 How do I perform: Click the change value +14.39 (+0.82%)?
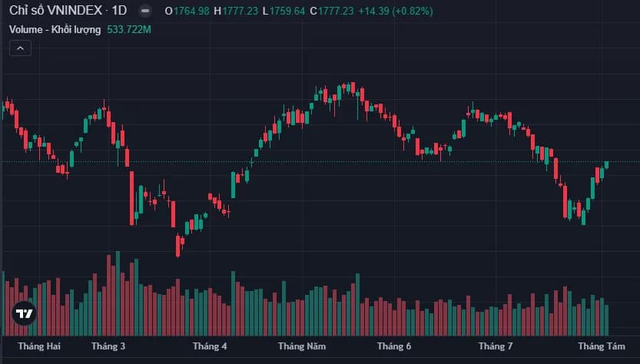pyautogui.click(x=396, y=11)
